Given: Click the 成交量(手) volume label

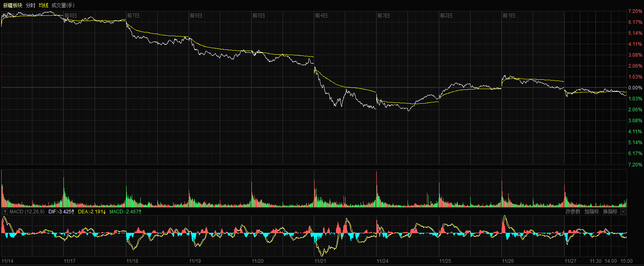Looking at the screenshot, I should click(x=63, y=5).
